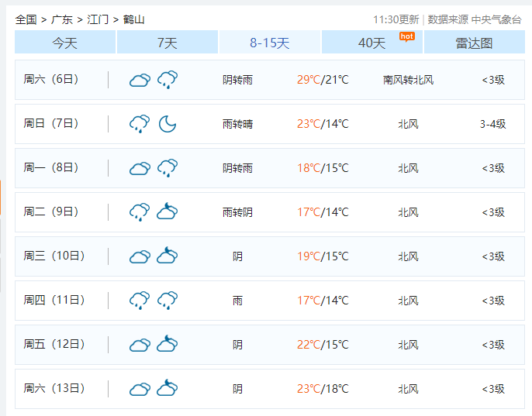
Task: Switch to the 7天 forecast tab
Action: 168,42
